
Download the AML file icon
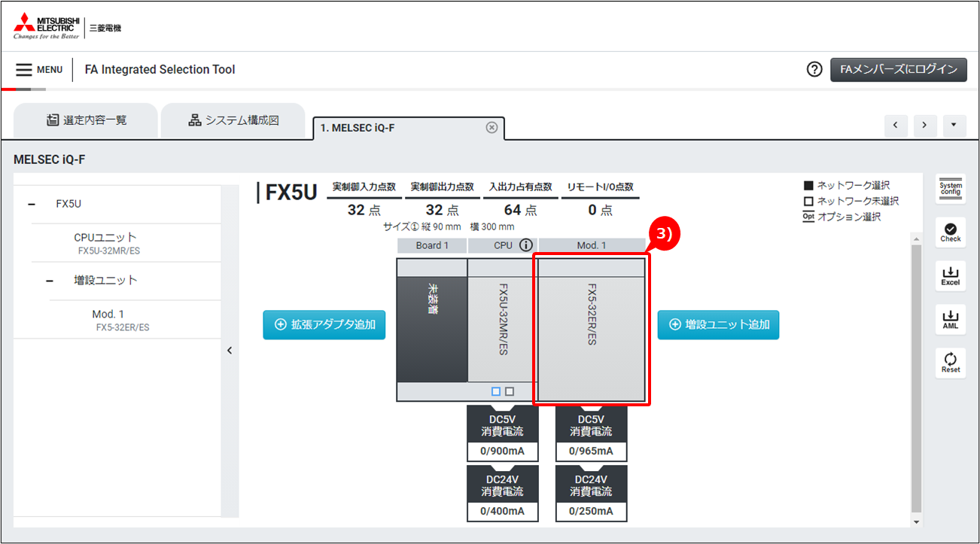click(951, 320)
